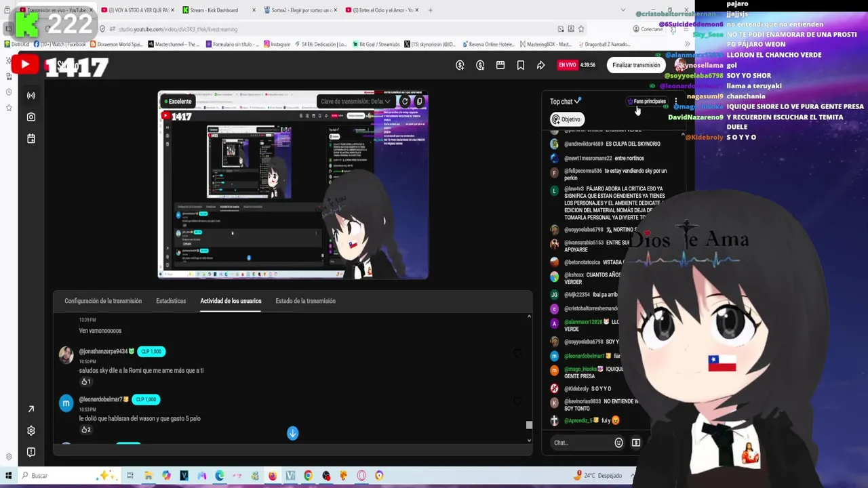
Task: Click the 'EN VIVO' live badge
Action: pos(567,65)
